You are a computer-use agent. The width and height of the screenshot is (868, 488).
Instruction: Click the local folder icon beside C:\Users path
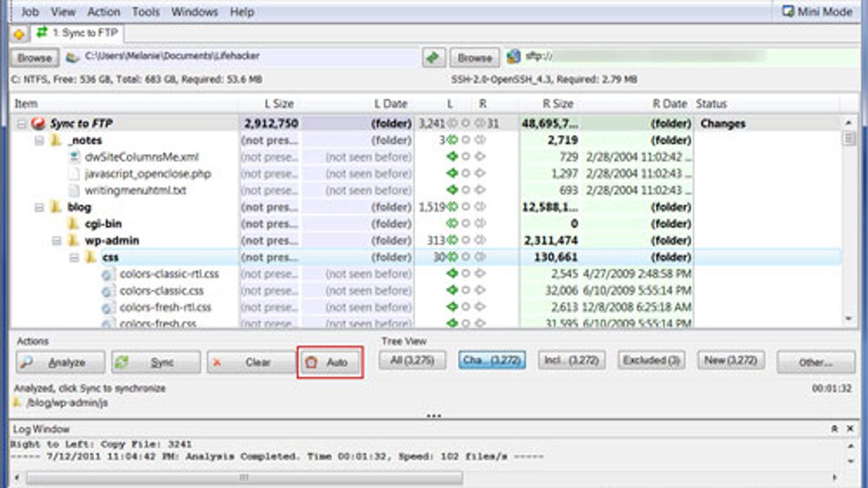click(72, 56)
